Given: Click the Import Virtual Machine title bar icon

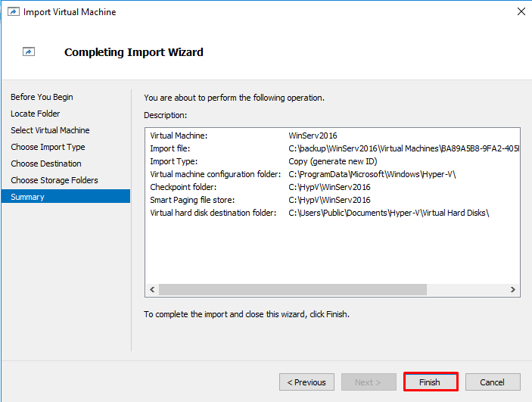Looking at the screenshot, I should click(14, 12).
